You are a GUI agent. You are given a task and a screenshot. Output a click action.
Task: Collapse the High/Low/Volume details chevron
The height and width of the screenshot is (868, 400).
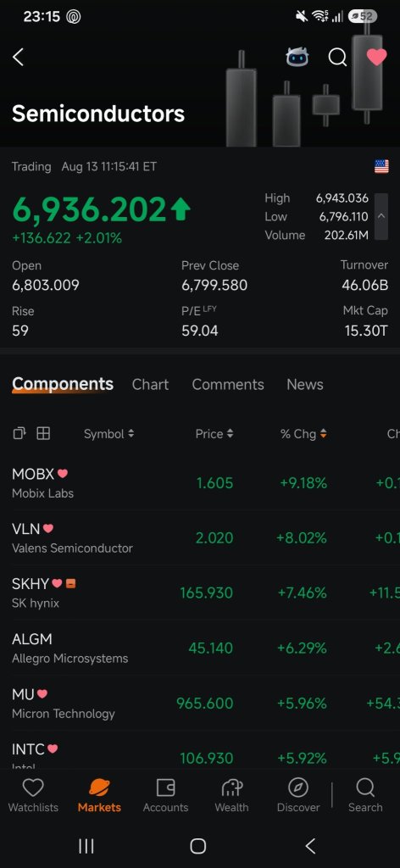[381, 216]
